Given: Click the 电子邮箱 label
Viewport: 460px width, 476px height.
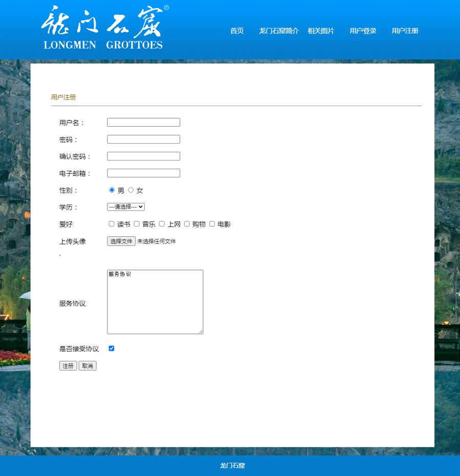Looking at the screenshot, I should (x=75, y=174).
